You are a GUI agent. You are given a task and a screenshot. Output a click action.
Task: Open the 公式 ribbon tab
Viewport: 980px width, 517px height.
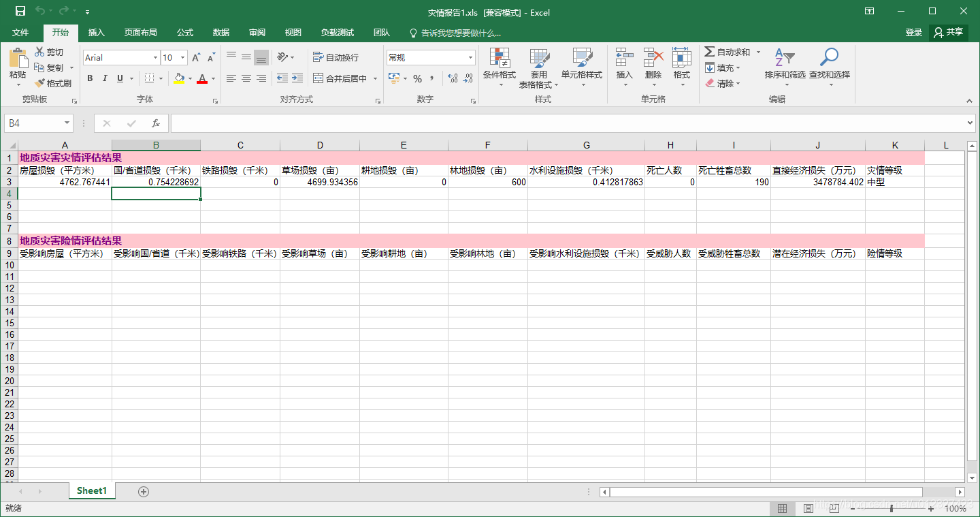click(185, 32)
